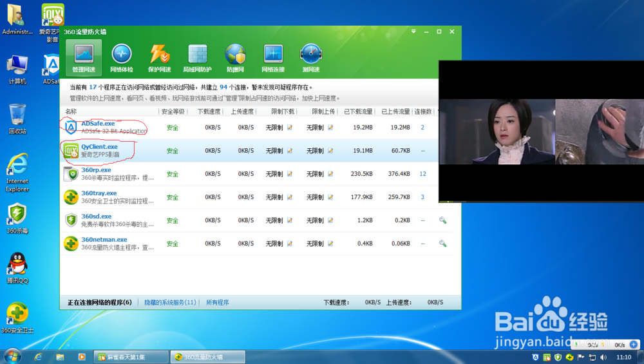Edit download limit for QyClient.exe
This screenshot has width=644, height=364.
pos(290,151)
